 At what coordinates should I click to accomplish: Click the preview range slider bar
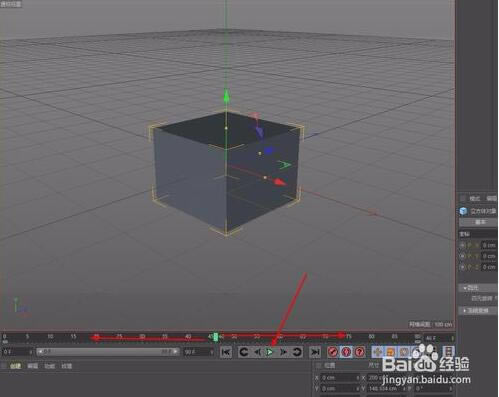(108, 352)
